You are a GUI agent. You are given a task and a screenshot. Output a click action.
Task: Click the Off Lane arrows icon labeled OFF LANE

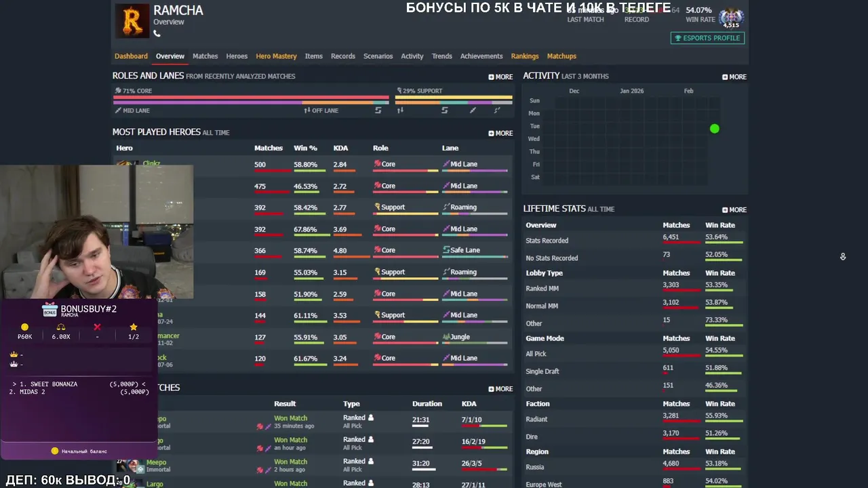pos(307,110)
